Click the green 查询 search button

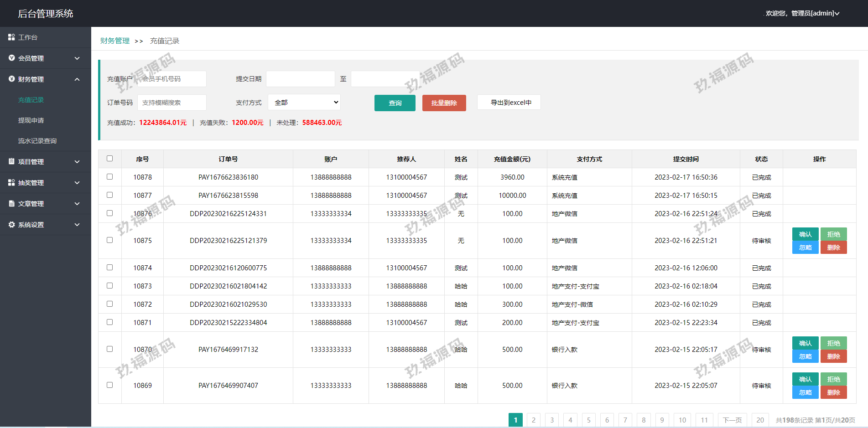(x=395, y=103)
